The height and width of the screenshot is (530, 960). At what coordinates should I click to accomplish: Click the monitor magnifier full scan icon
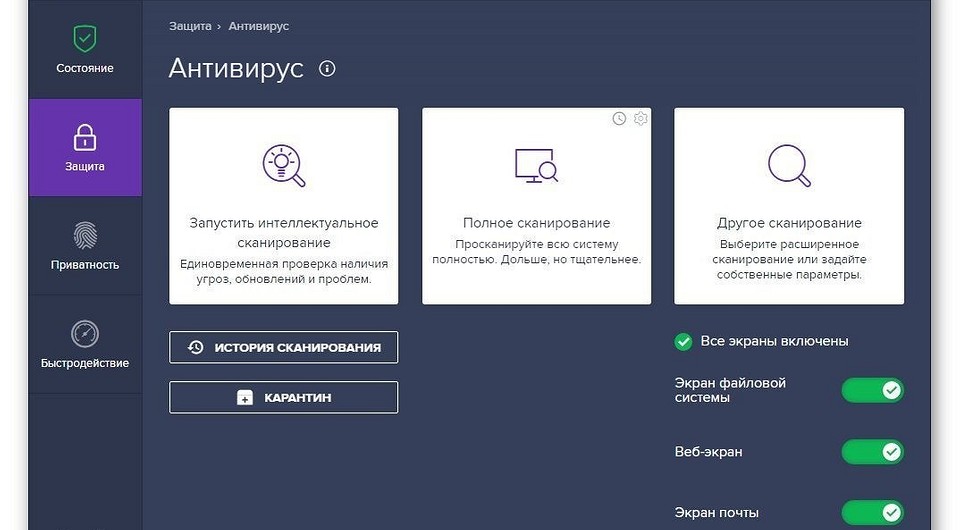point(536,165)
